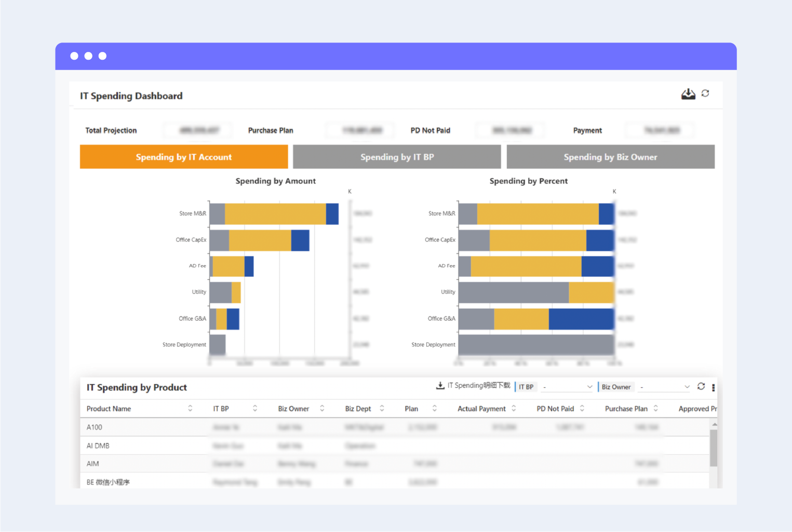Open the product table more-options menu
Viewport: 792px width, 532px height.
click(713, 387)
